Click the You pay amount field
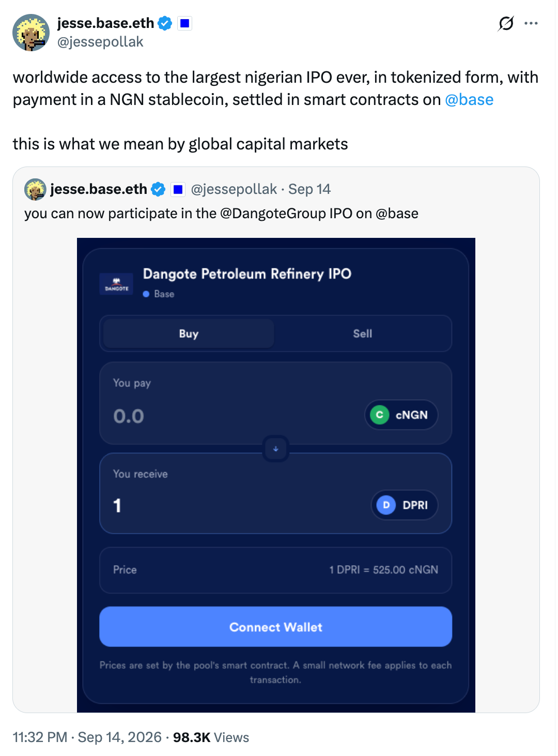The image size is (558, 756). (129, 416)
